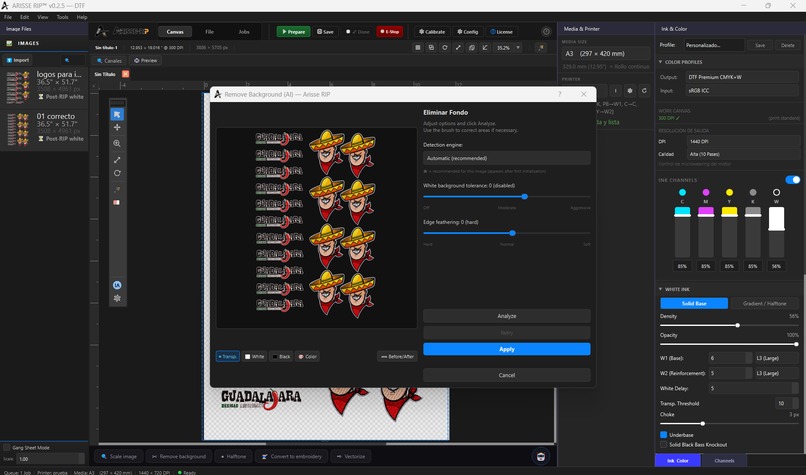
Task: Open Calidad Alta (10 Pases) dropdown
Action: (742, 154)
